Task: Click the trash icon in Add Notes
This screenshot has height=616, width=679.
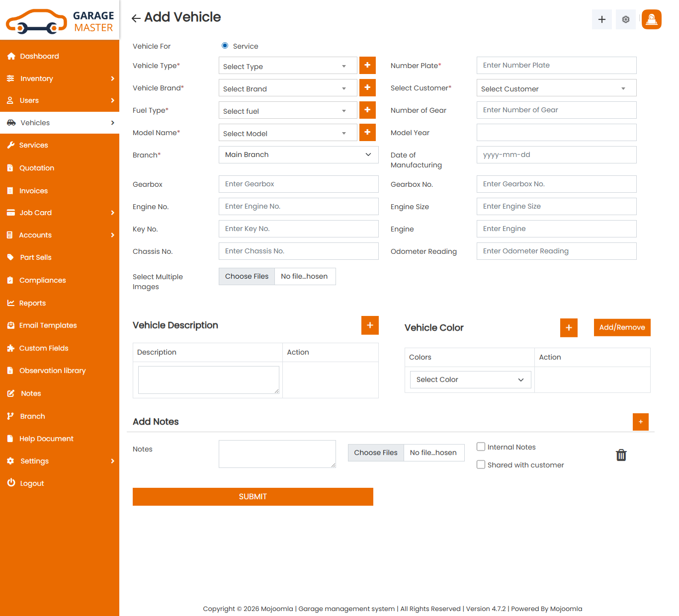Action: coord(621,455)
